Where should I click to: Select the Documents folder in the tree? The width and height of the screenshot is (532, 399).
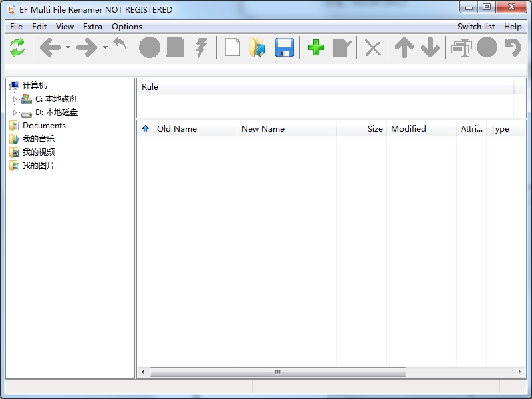coord(44,126)
